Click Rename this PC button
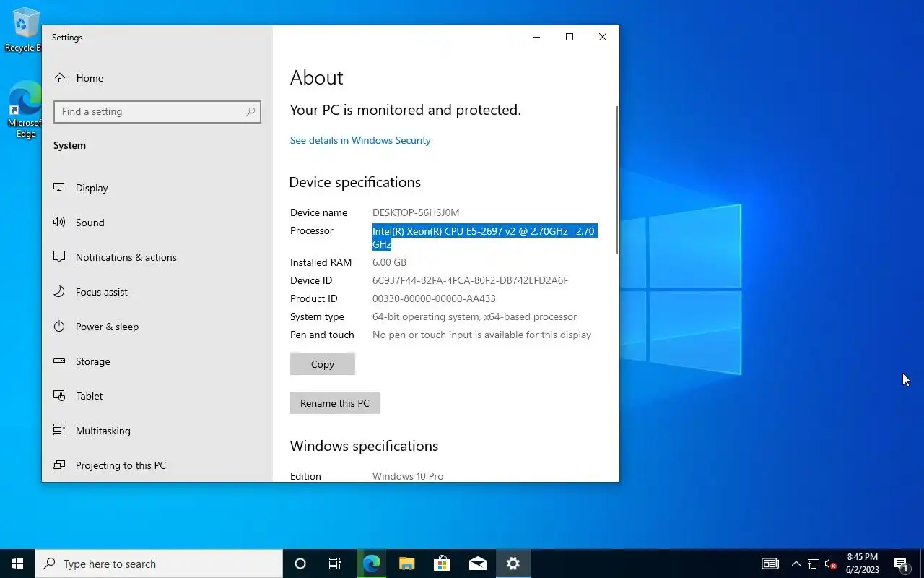Image resolution: width=924 pixels, height=578 pixels. pyautogui.click(x=335, y=403)
